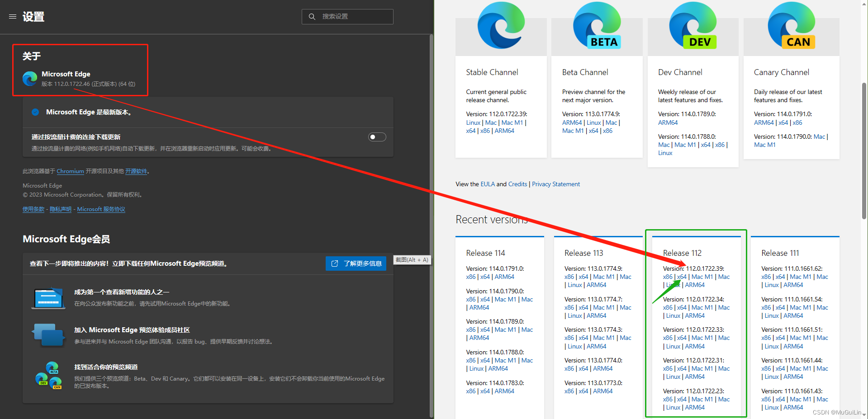Screen dimensions: 868x419
Task: Click the search settings input field
Action: 347,17
